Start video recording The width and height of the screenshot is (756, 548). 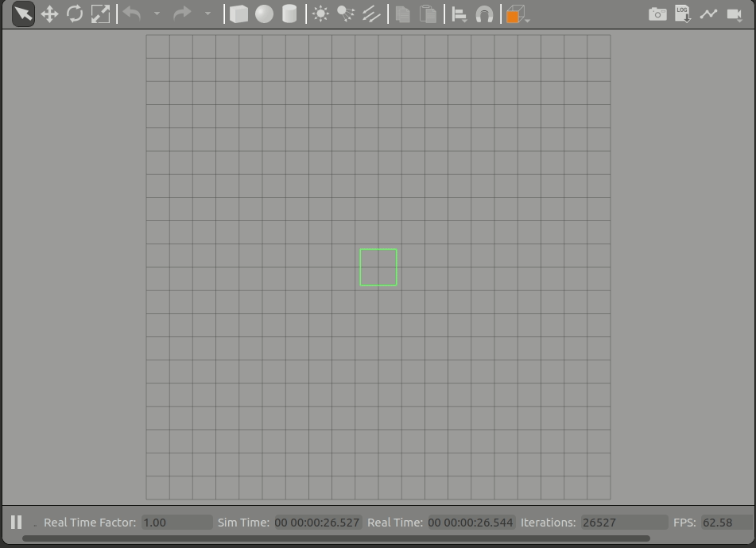click(x=735, y=14)
